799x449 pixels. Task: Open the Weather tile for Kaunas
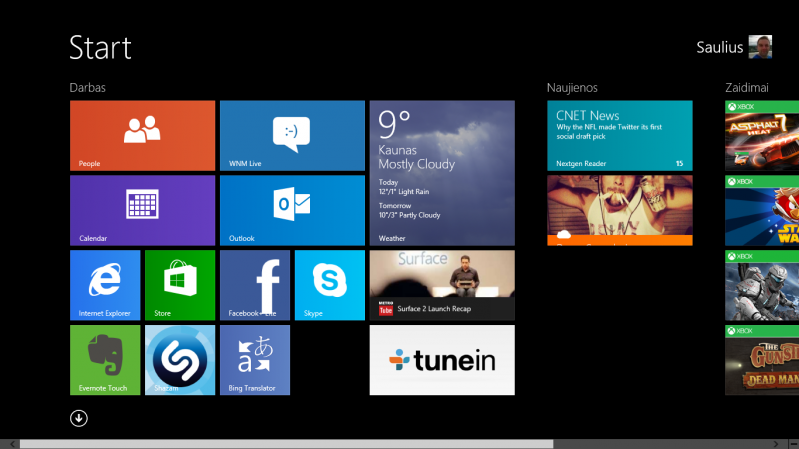[x=442, y=173]
